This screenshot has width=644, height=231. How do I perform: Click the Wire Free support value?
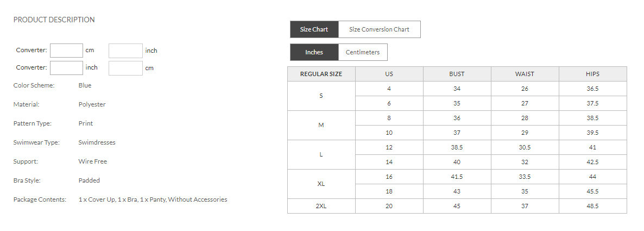[92, 161]
